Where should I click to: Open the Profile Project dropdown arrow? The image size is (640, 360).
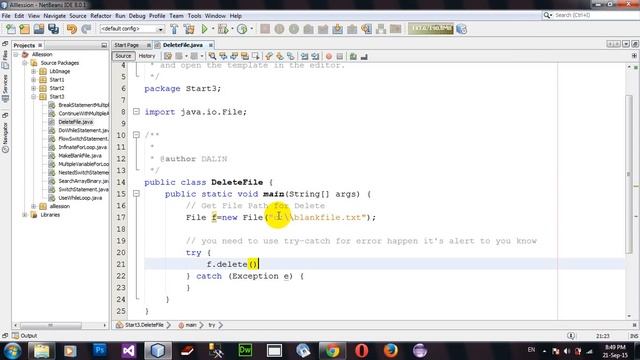[251, 29]
